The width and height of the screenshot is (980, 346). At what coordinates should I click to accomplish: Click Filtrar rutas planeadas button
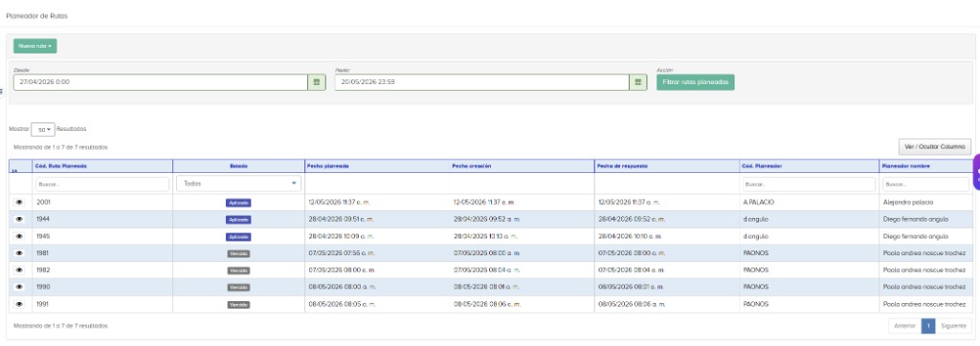point(695,82)
